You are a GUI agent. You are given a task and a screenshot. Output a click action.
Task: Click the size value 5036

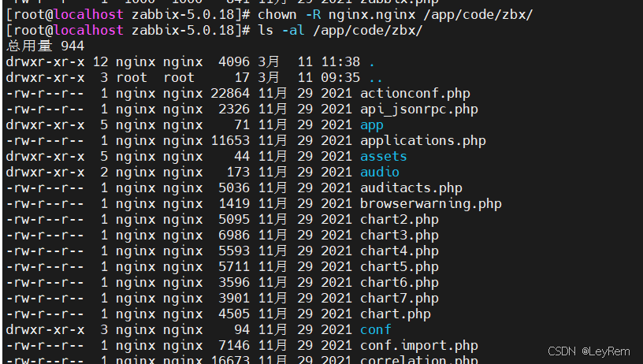pyautogui.click(x=234, y=188)
